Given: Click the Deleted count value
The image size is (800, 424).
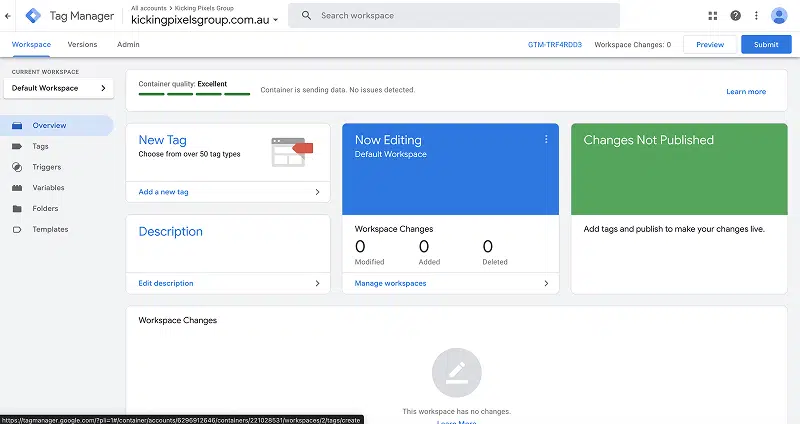Looking at the screenshot, I should (488, 246).
